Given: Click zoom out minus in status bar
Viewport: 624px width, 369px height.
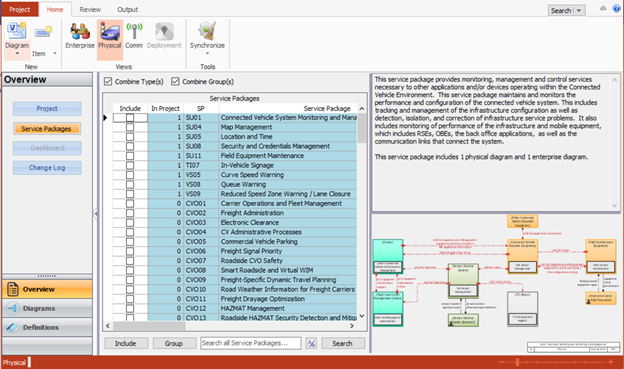Looking at the screenshot, I should coord(501,362).
